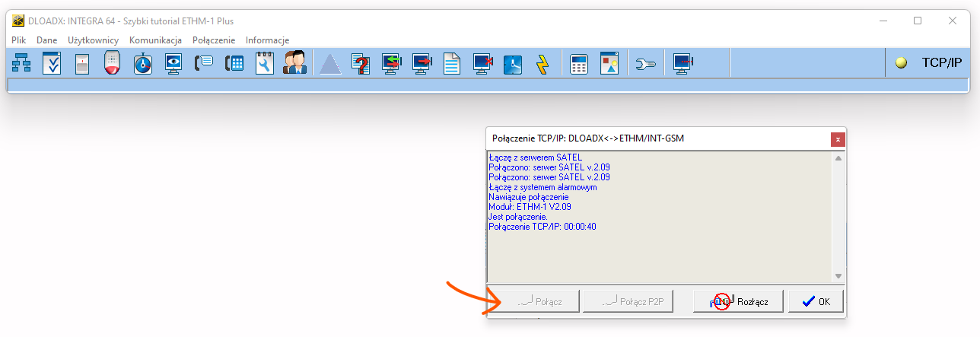The image size is (980, 337).
Task: Open the red siren outputs icon
Action: tap(113, 63)
